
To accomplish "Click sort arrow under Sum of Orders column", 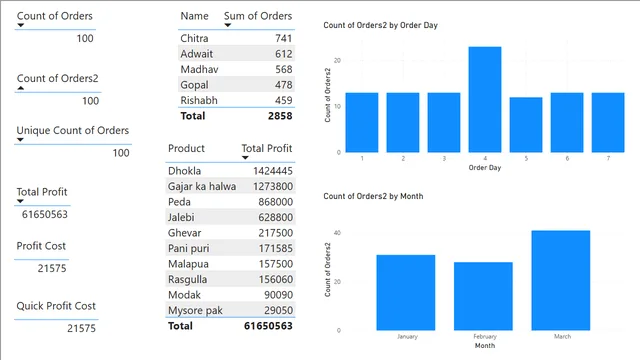I will pyautogui.click(x=228, y=25).
